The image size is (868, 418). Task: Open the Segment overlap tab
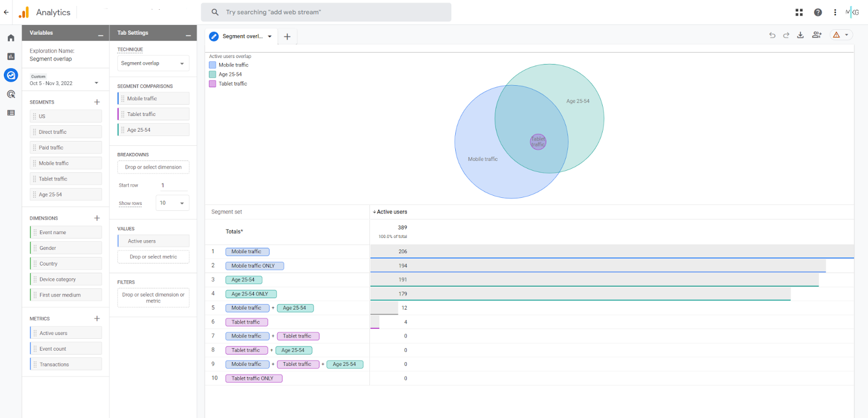tap(242, 36)
